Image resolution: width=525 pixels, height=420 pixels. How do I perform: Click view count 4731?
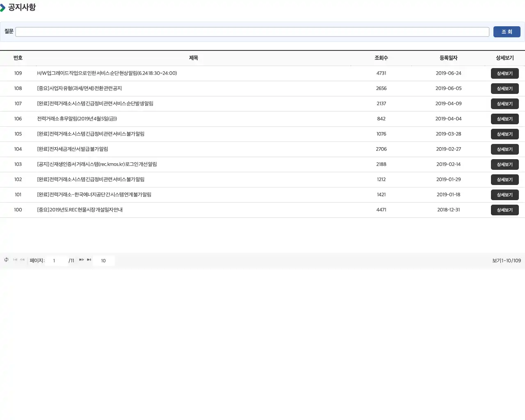(381, 73)
